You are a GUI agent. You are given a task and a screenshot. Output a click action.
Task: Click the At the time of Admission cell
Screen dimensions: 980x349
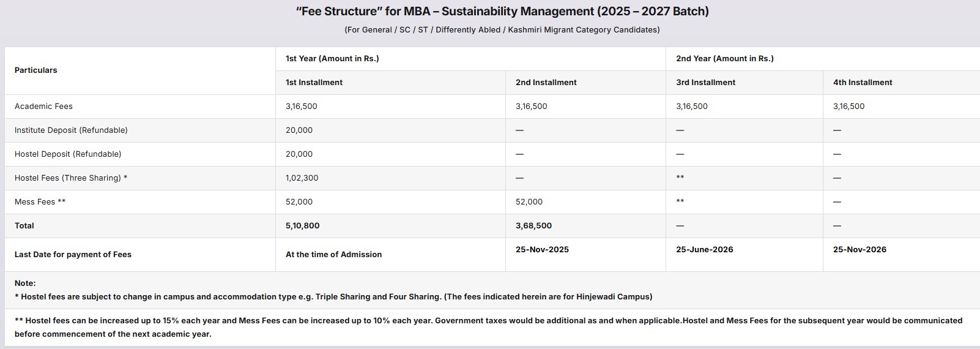tap(333, 255)
